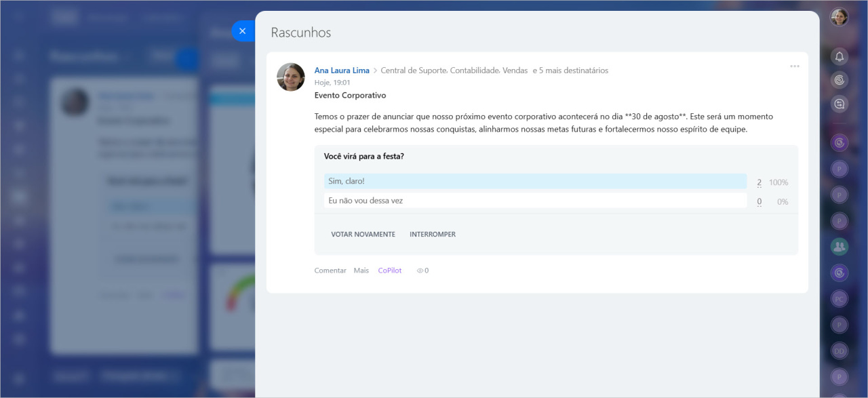Open the 'Mais' dropdown under the post
Viewport: 868px width, 398px height.
point(361,271)
